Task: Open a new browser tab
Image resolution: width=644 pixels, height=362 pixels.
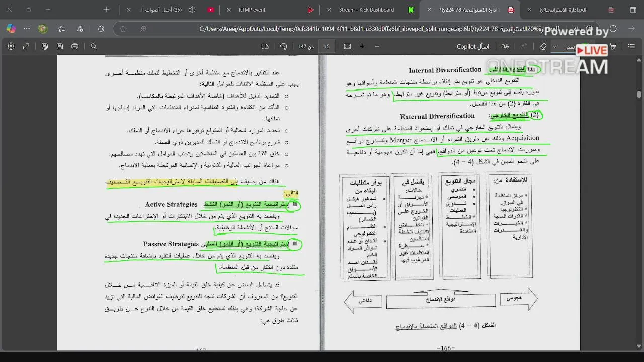Action: [106, 10]
